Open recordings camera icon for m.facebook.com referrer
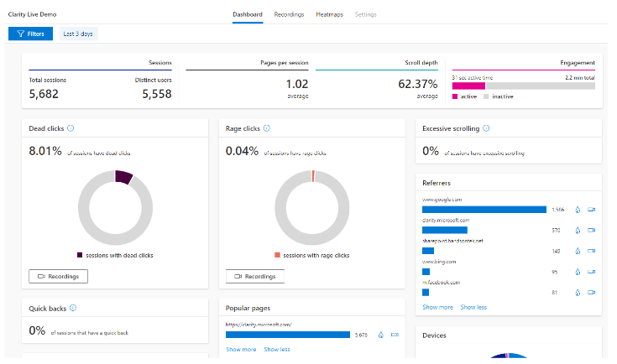The image size is (617, 364). coord(592,293)
